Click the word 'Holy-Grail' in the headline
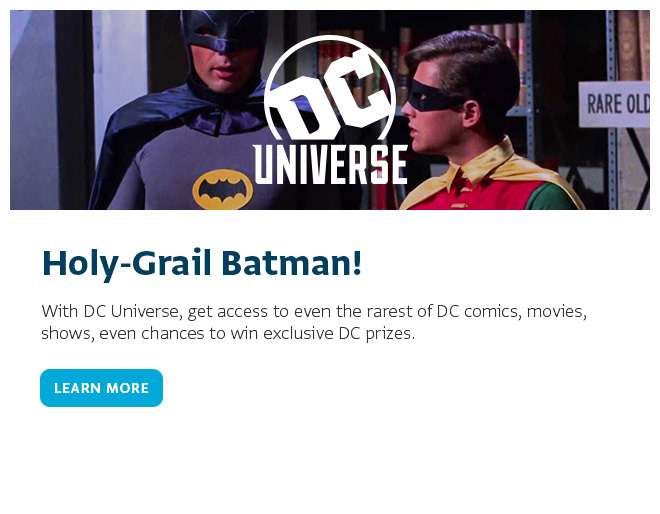This screenshot has height=514, width=660. [x=126, y=264]
